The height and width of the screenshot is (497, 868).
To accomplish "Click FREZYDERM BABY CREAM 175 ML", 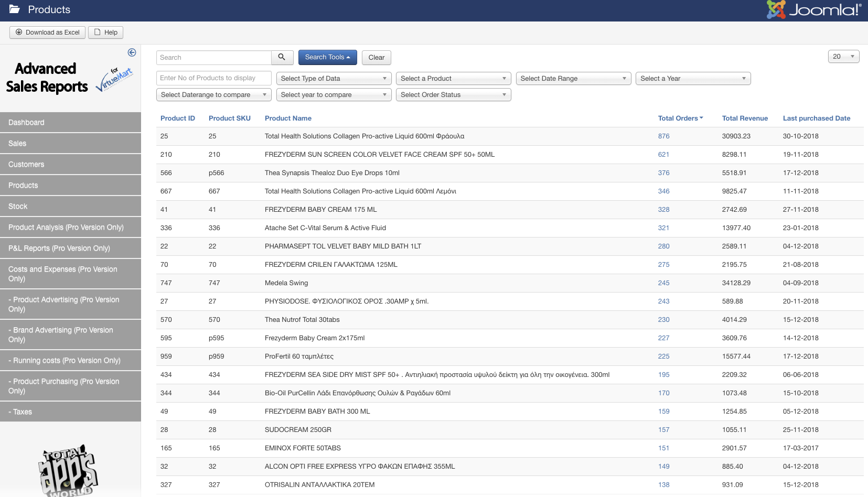I will [x=320, y=210].
